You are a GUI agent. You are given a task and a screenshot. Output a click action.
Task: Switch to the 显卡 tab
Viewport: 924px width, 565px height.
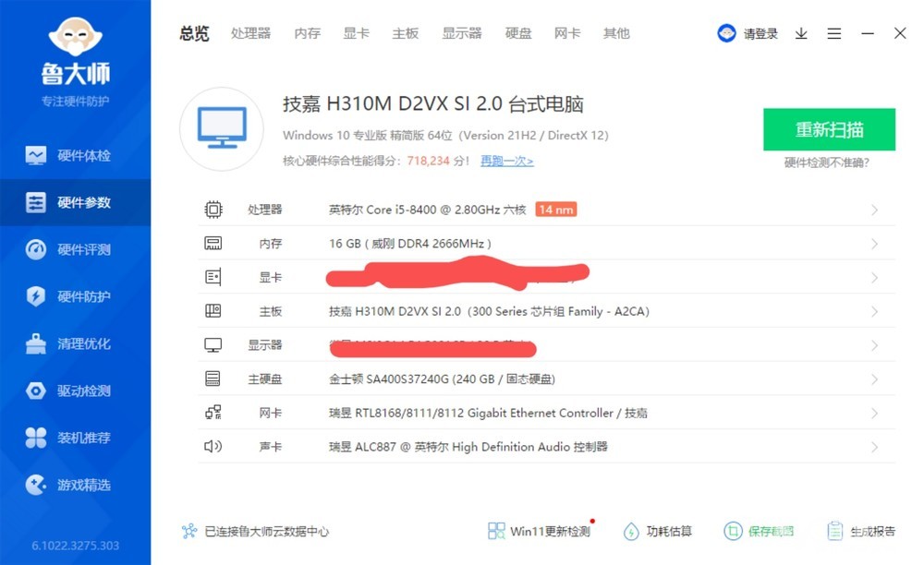tap(356, 33)
